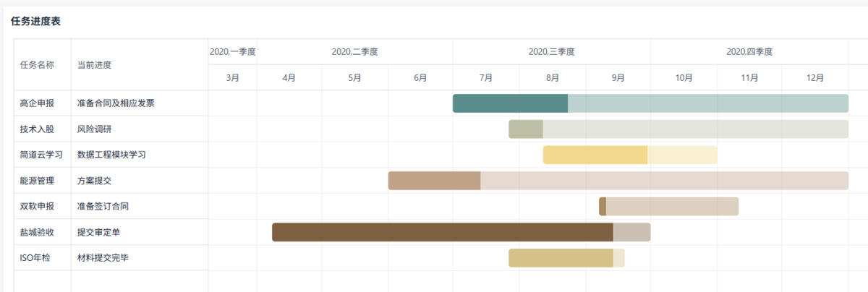
Task: Click the 高企申报 remaining light teal bar
Action: [x=708, y=103]
